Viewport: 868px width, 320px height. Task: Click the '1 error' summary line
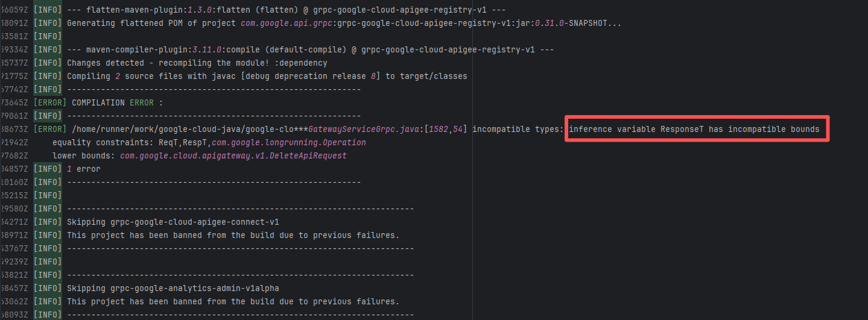click(83, 169)
